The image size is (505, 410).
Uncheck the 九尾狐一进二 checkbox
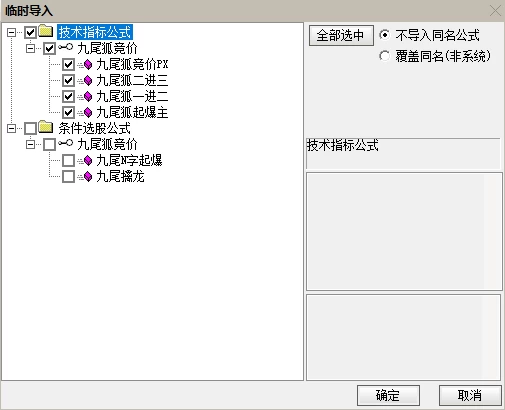click(x=68, y=96)
